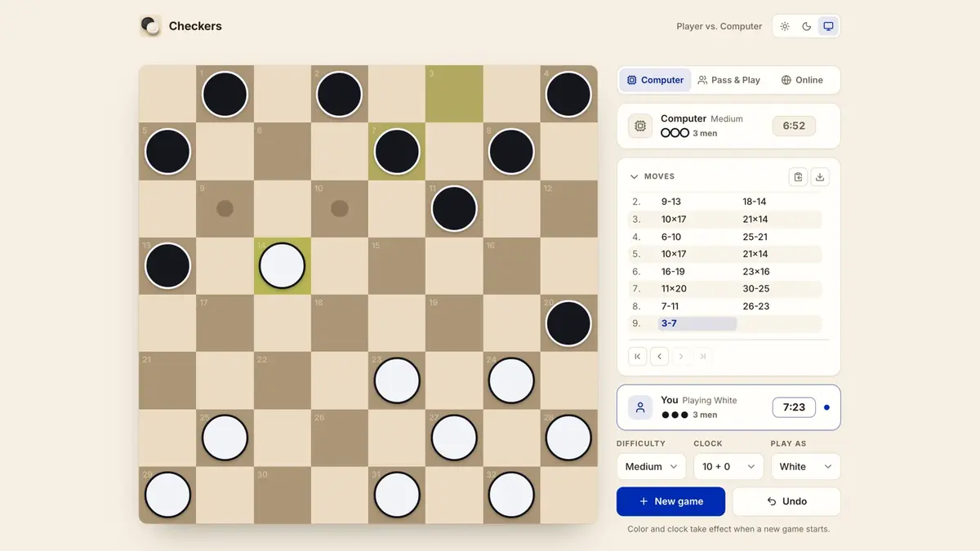Go to next move arrow
Viewport: 980px width, 551px height.
[x=681, y=356]
